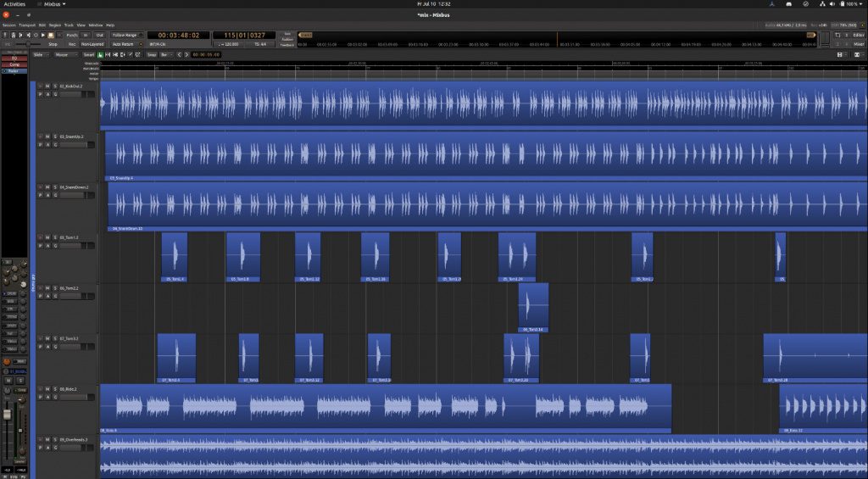Switch to the Mixer window button
Image resolution: width=868 pixels, height=479 pixels.
[x=858, y=44]
